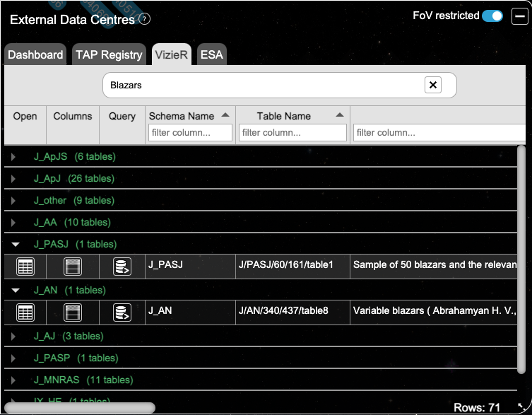Expand the J_AJ (3 tables) group
This screenshot has height=415, width=532.
tap(13, 337)
